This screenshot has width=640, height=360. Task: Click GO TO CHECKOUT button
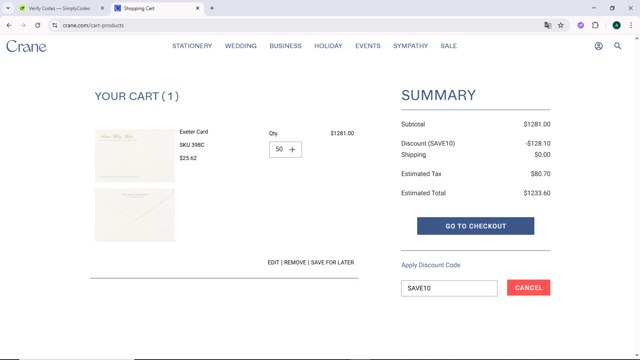click(x=476, y=226)
